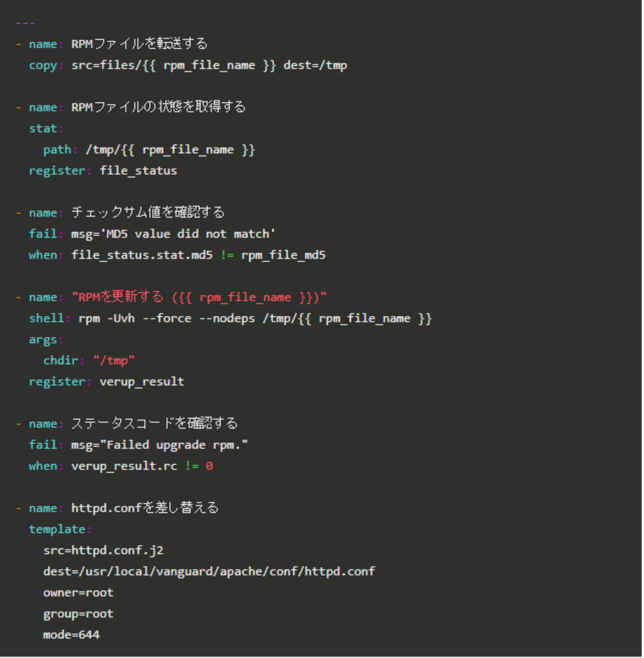
Task: Click the YAML document start dashes
Action: click(x=25, y=23)
